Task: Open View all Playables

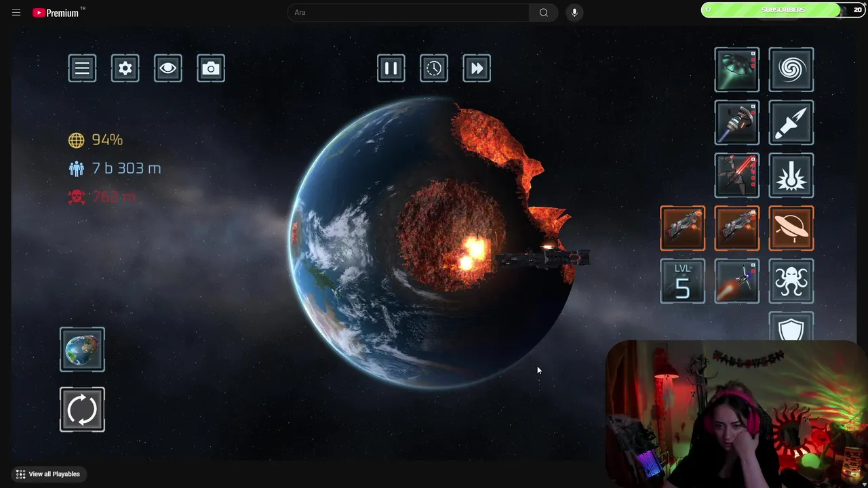Action: coord(48,474)
